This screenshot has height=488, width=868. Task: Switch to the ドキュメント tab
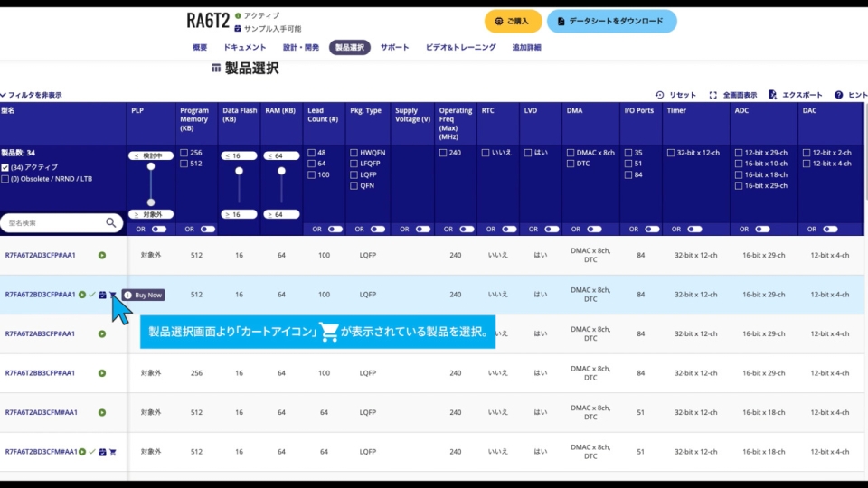244,48
